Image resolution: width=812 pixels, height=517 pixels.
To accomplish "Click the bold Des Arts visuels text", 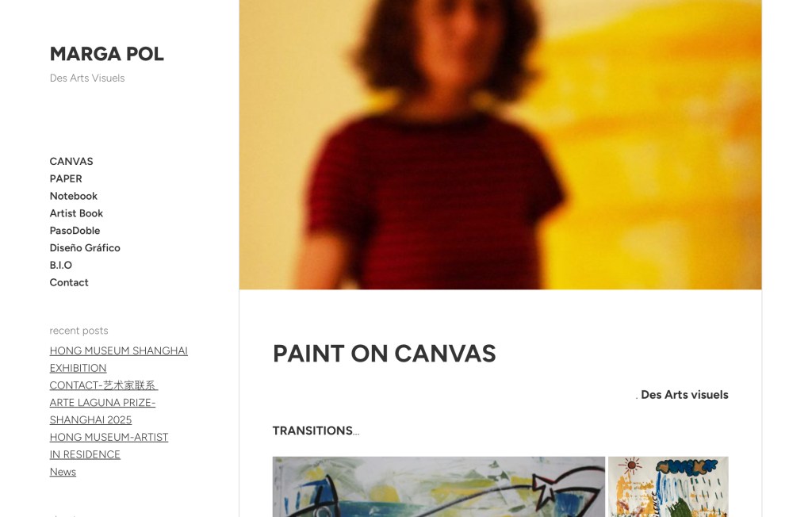I will (x=684, y=395).
